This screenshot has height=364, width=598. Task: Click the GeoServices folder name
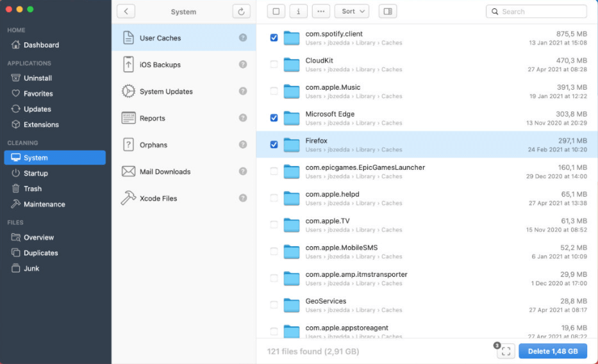point(326,301)
